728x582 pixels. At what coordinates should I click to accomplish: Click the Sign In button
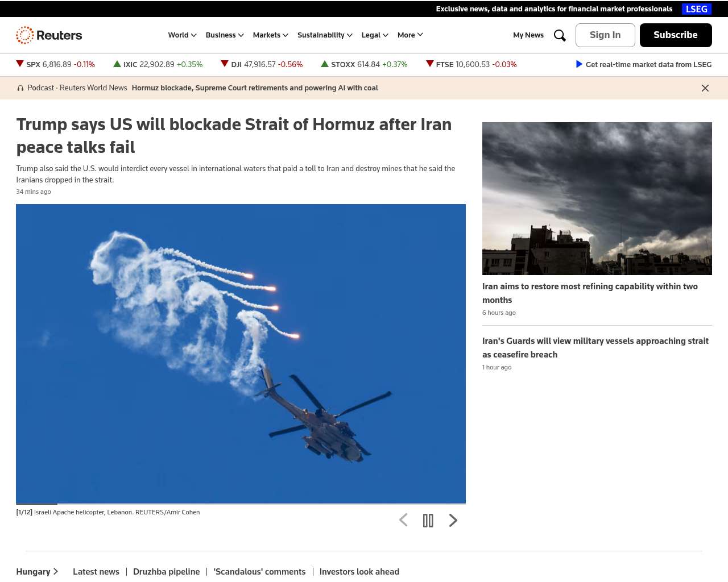point(605,35)
